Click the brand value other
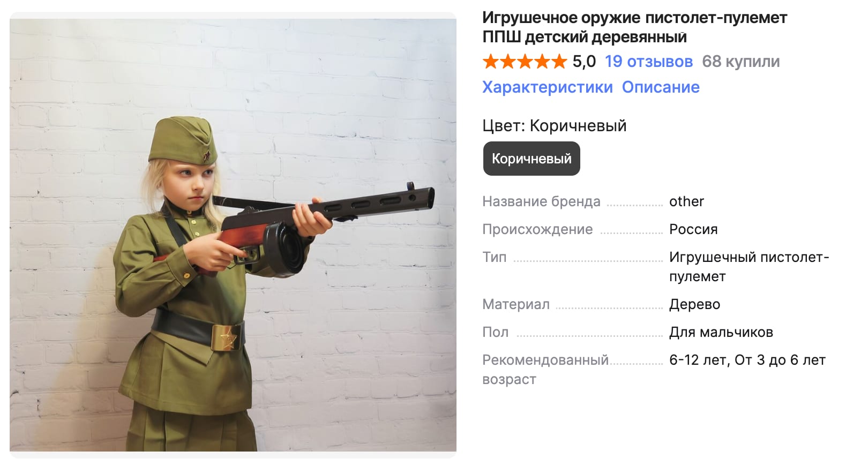 click(686, 201)
